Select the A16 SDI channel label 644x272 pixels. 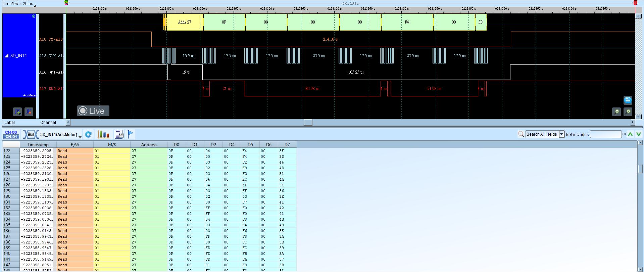[51, 72]
